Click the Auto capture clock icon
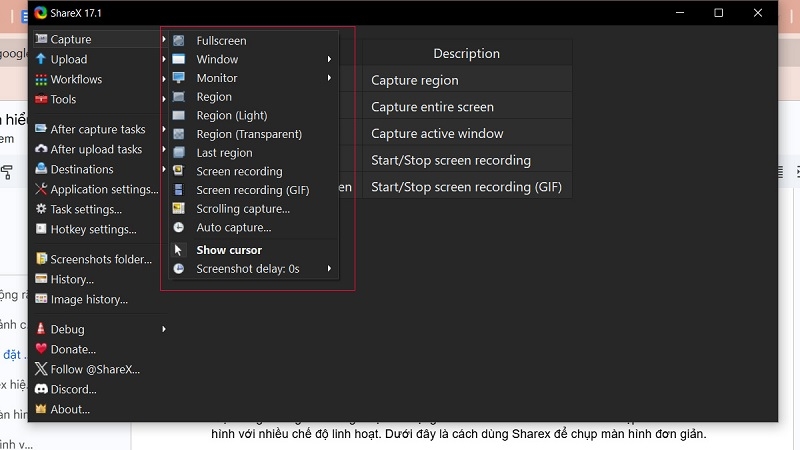 pyautogui.click(x=179, y=227)
